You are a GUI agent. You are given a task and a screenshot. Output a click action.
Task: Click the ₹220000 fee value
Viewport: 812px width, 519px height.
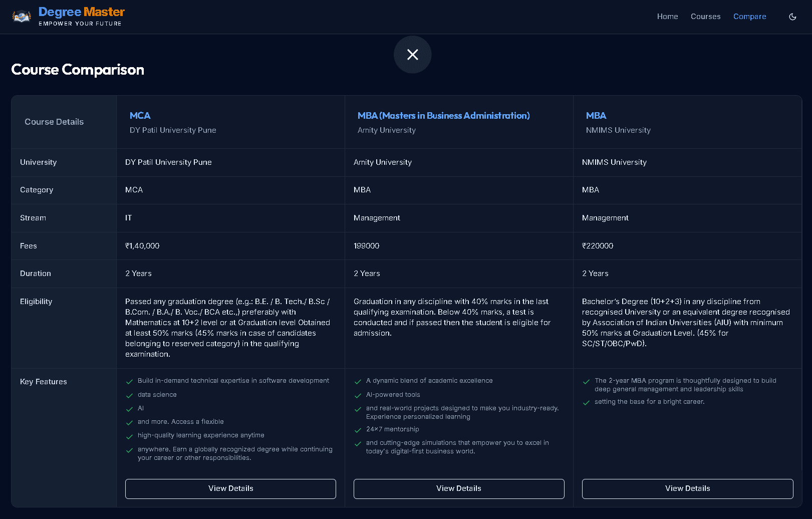pos(598,246)
